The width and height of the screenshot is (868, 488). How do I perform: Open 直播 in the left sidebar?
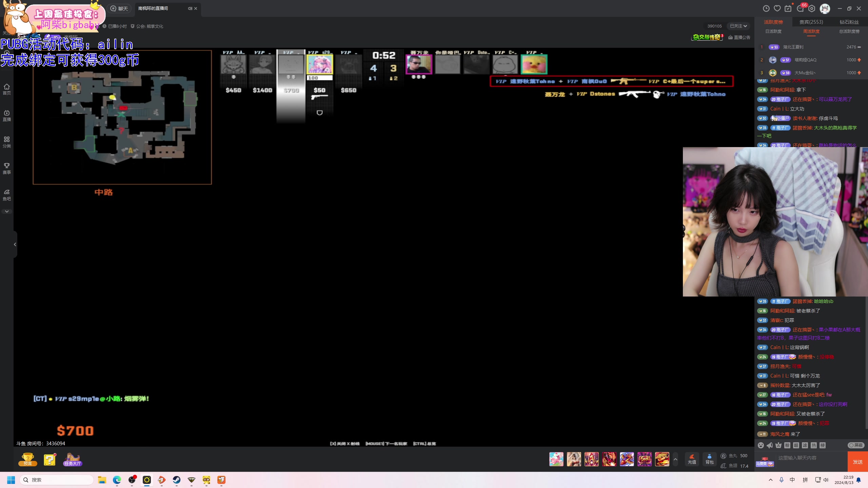[x=7, y=116]
